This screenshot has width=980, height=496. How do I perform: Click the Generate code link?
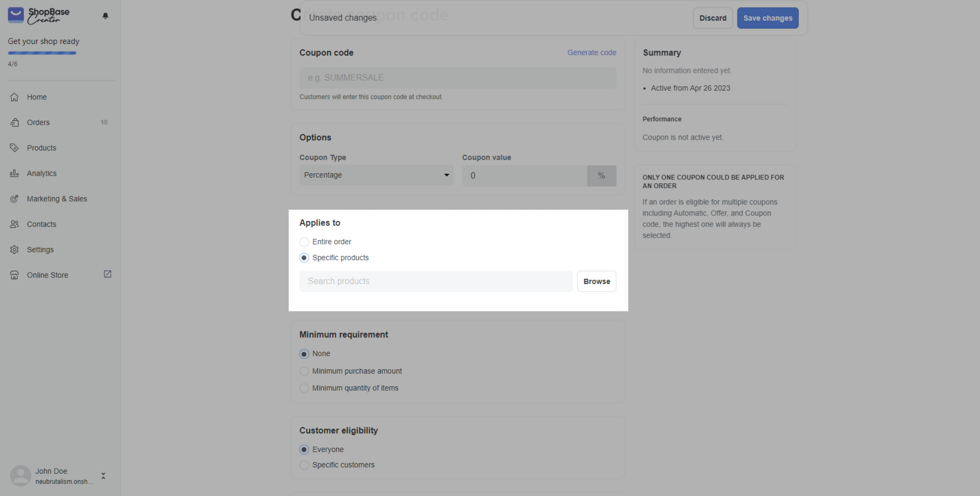click(x=592, y=53)
